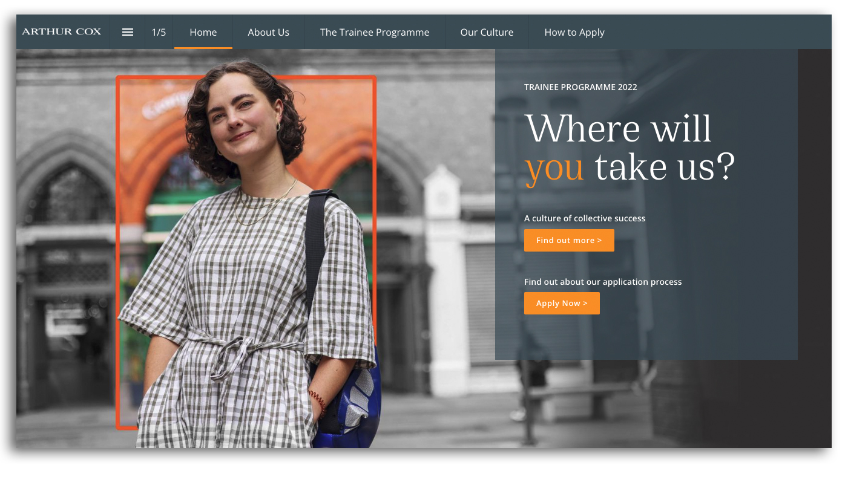This screenshot has width=868, height=488.
Task: Select the Trainee Programme 2022 label
Action: 580,87
